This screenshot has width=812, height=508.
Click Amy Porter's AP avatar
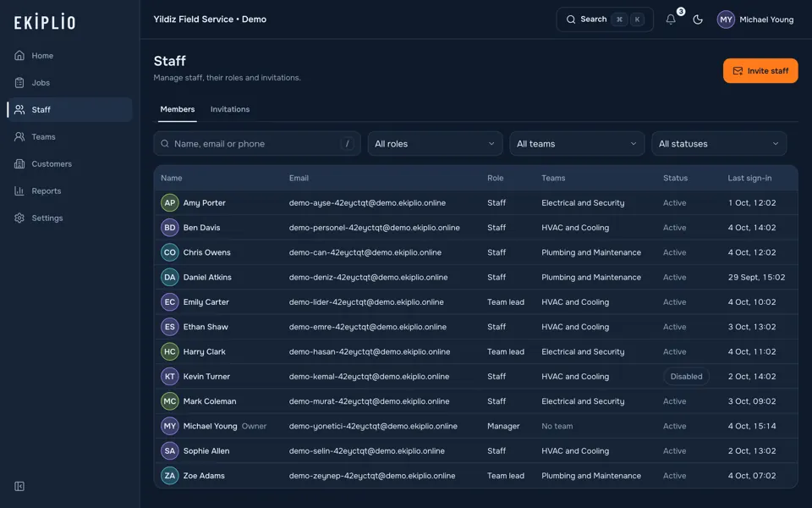point(170,202)
